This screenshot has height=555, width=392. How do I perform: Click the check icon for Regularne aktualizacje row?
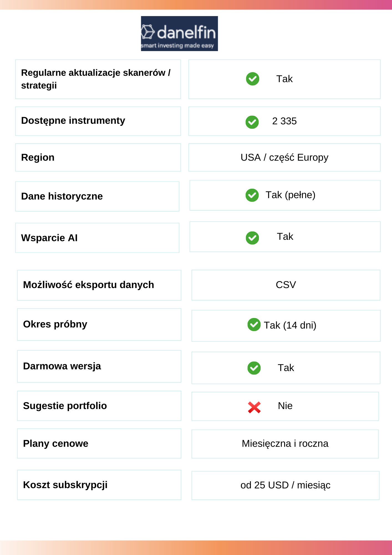point(253,79)
